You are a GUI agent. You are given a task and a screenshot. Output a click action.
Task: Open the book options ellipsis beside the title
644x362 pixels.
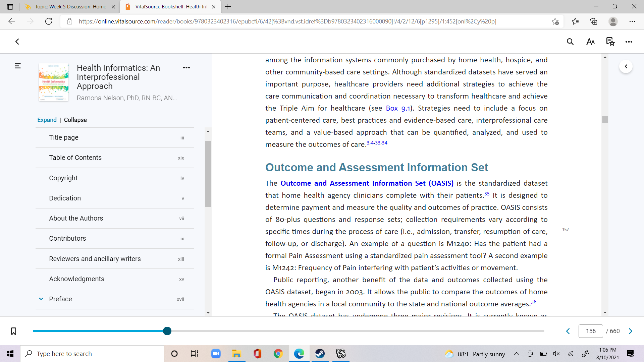pos(186,68)
